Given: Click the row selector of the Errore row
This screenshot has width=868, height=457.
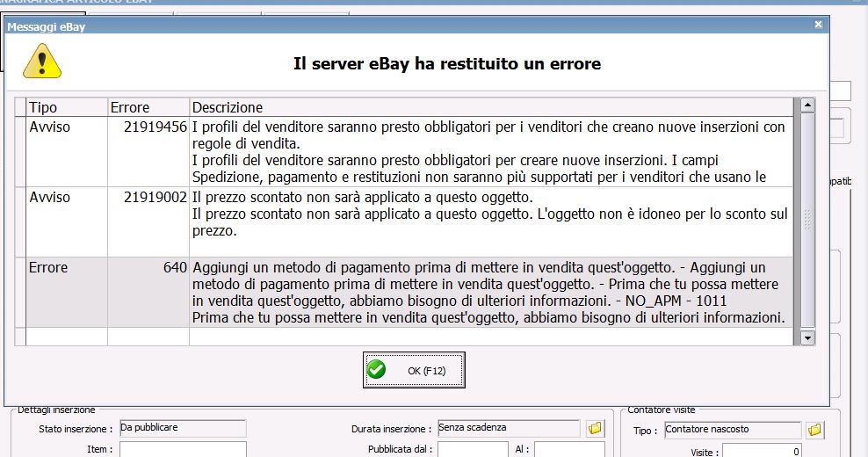Looking at the screenshot, I should [20, 292].
